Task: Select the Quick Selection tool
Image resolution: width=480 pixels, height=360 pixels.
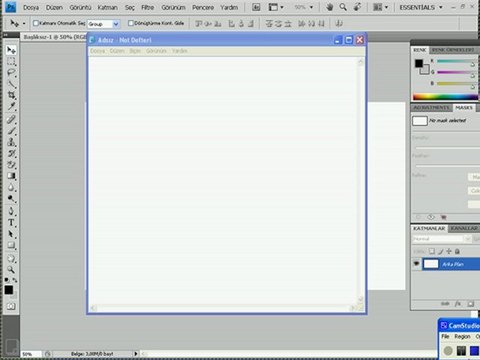Action: click(11, 84)
